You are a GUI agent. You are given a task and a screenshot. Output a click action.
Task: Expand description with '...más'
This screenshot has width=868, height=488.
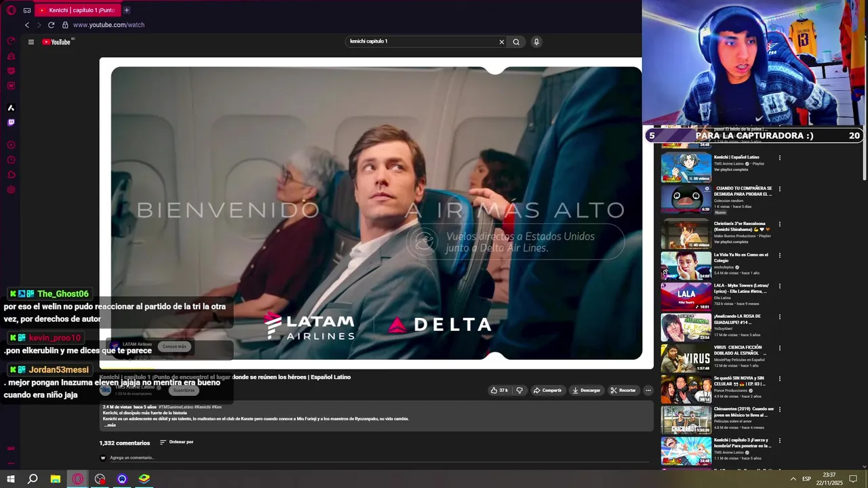pyautogui.click(x=110, y=425)
